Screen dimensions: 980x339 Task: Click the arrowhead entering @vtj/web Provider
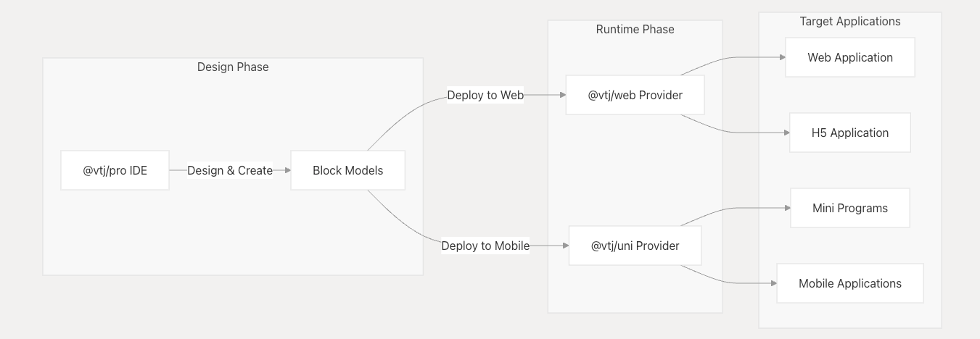pos(561,95)
